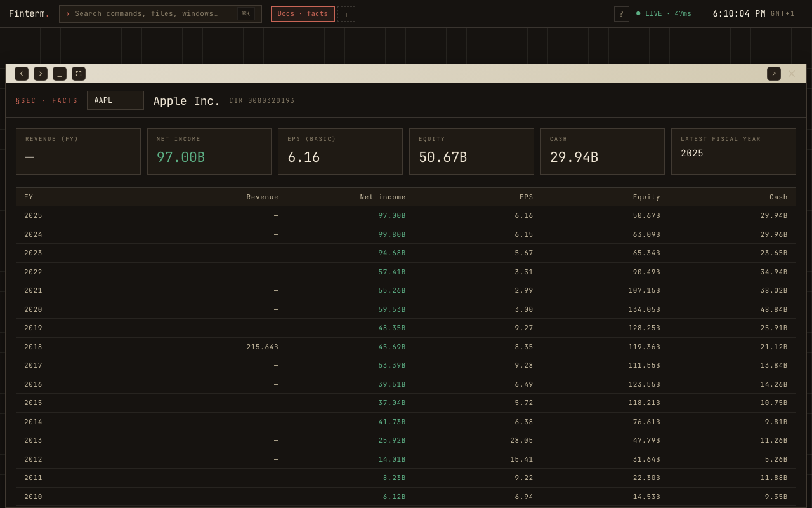Screen dimensions: 812x508
Task: Select the 2015 fiscal year row label
Action: click(x=33, y=403)
